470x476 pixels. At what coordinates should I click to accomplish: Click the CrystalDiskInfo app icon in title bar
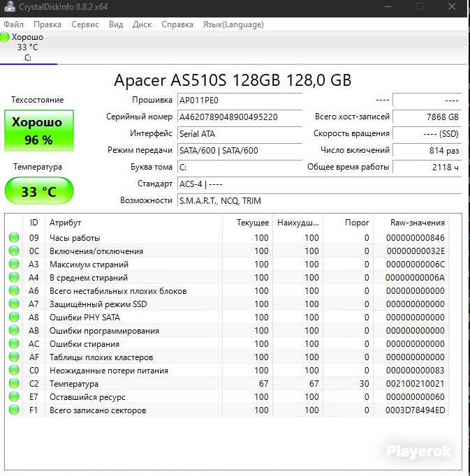[x=9, y=6]
